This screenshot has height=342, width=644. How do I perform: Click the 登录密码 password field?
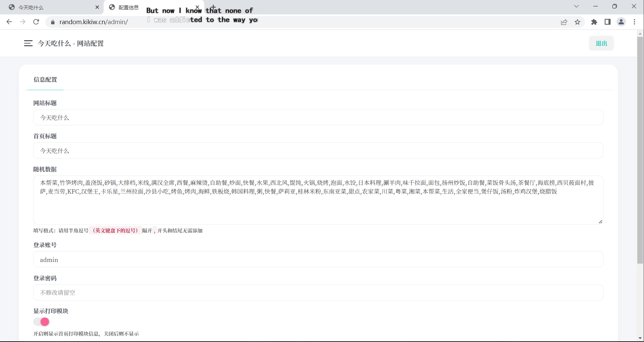click(318, 292)
